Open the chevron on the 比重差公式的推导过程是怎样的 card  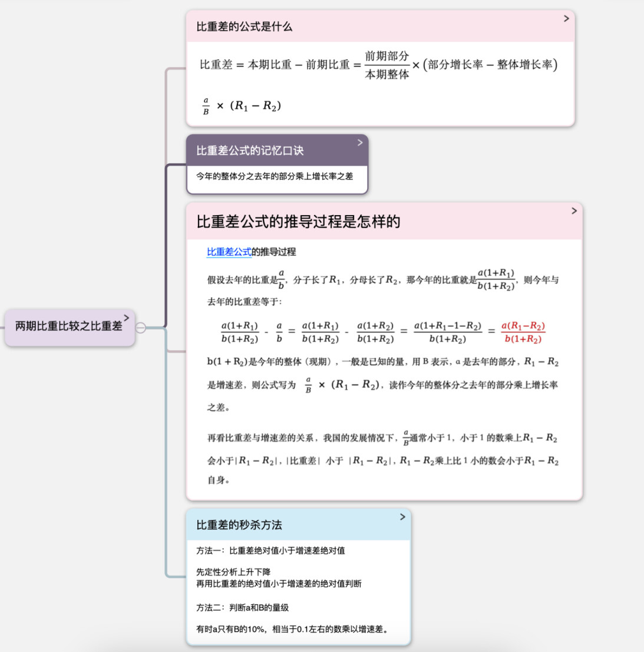(x=574, y=211)
